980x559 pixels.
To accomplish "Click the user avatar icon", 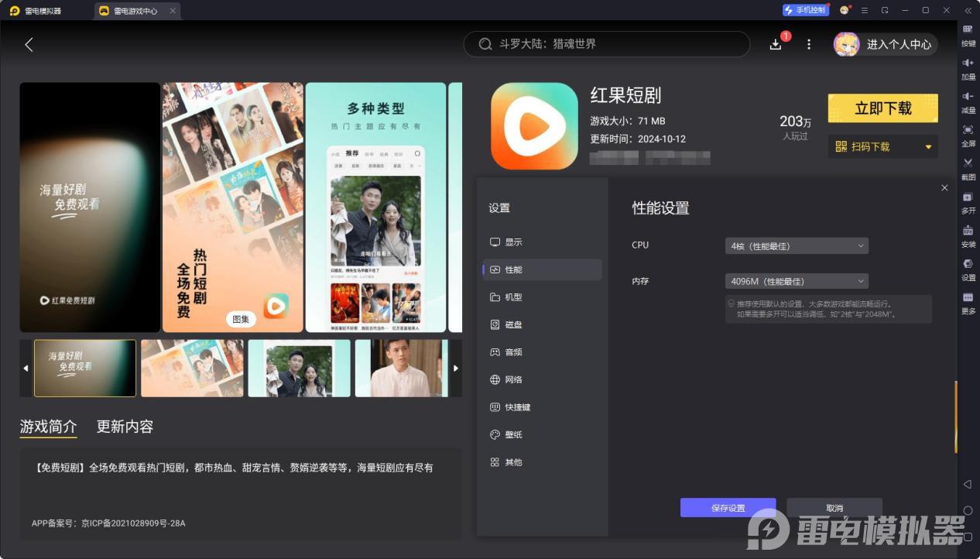I will [846, 44].
